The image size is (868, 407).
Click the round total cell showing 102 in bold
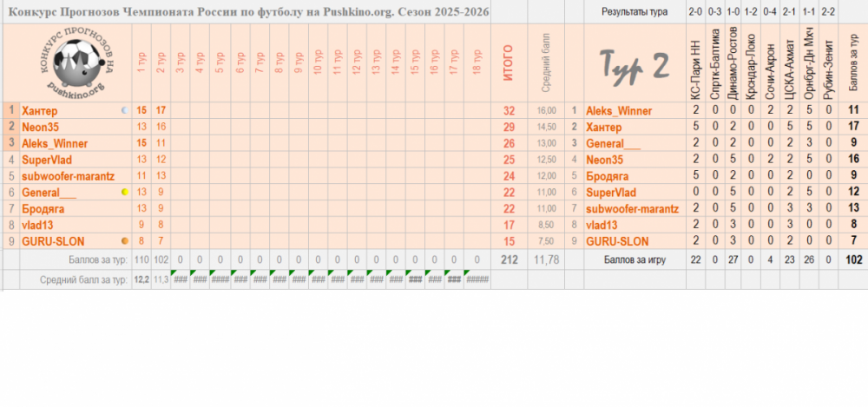pyautogui.click(x=853, y=259)
